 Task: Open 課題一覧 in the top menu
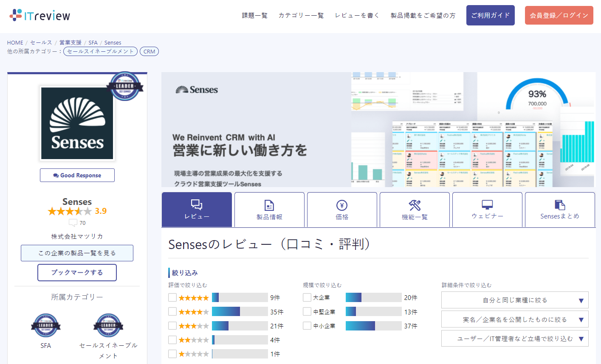pos(255,15)
